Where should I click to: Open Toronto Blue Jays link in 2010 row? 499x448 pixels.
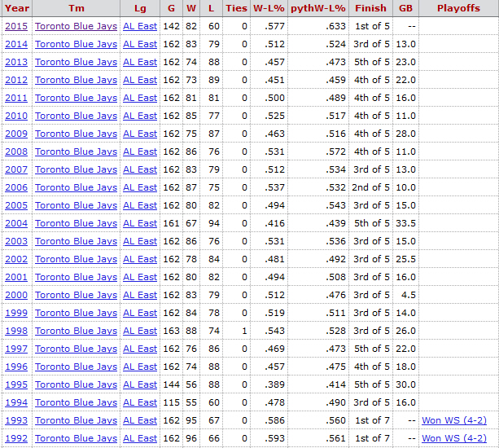(76, 116)
